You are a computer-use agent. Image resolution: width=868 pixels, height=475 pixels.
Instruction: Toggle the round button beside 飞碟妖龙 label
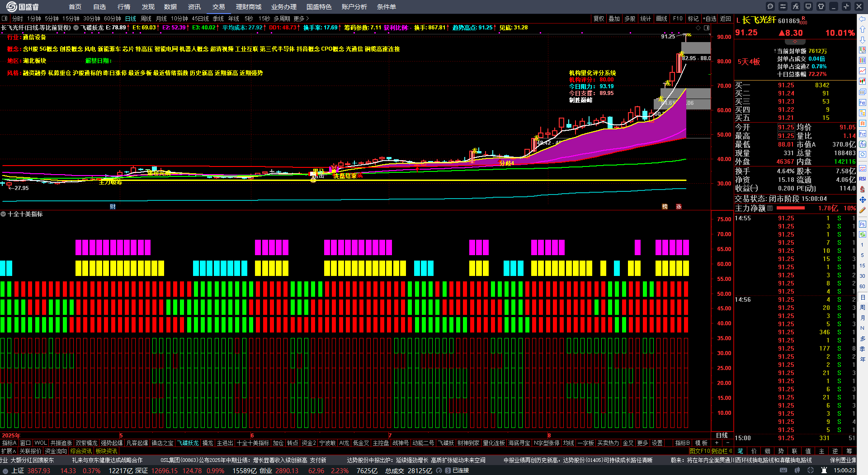[x=76, y=28]
